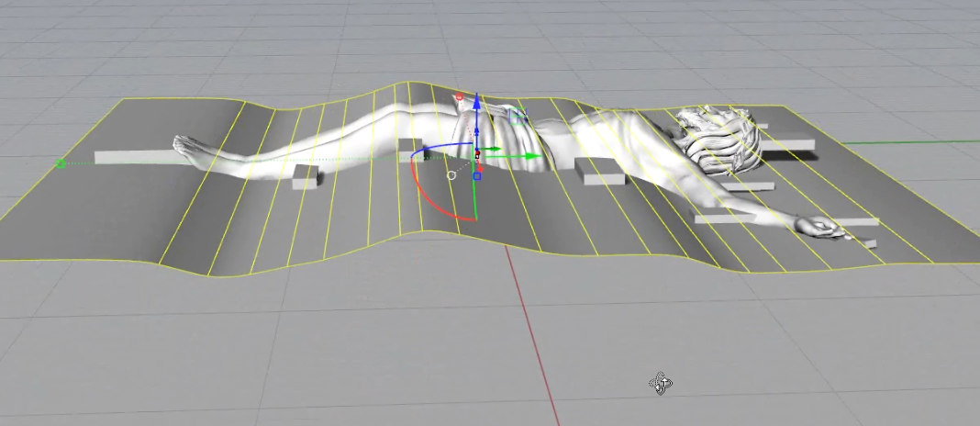980x426 pixels.
Task: Click the green axis line at right edge
Action: coord(918,142)
